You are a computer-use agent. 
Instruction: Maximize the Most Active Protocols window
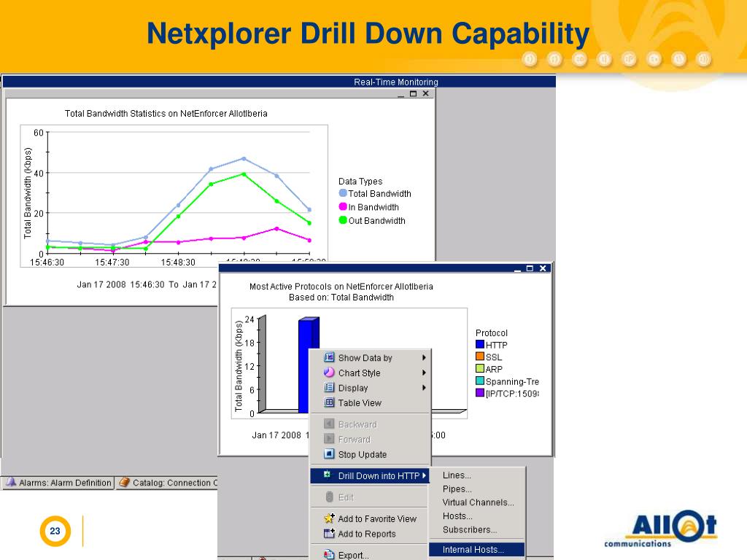[x=530, y=268]
